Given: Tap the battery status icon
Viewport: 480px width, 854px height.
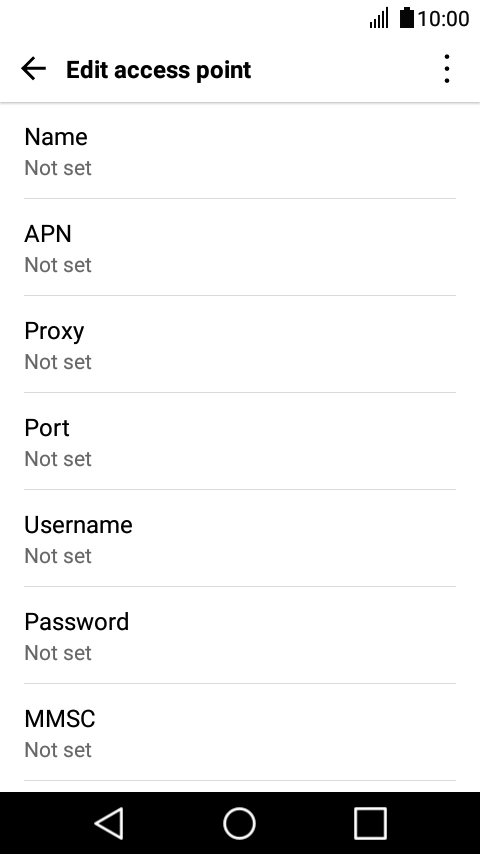Looking at the screenshot, I should point(406,17).
